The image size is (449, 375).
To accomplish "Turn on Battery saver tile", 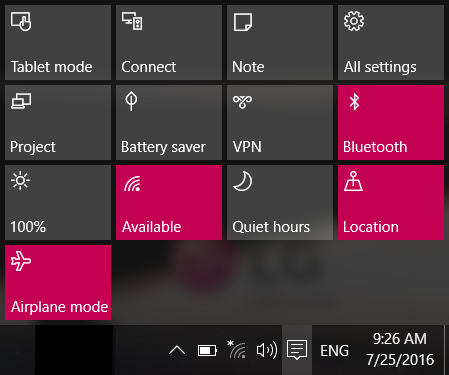I will click(x=169, y=122).
